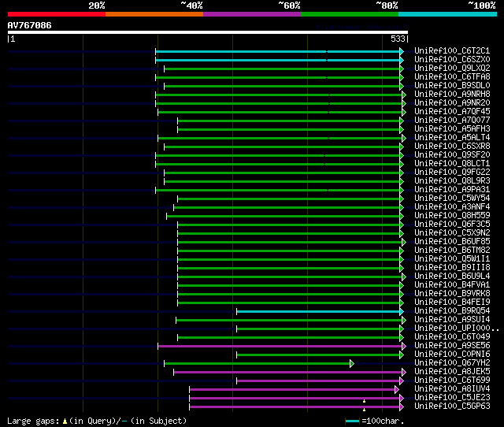Click the cyan arrowhead on C6SZX0 alignment
Screen dimensions: 504x427
pyautogui.click(x=402, y=60)
